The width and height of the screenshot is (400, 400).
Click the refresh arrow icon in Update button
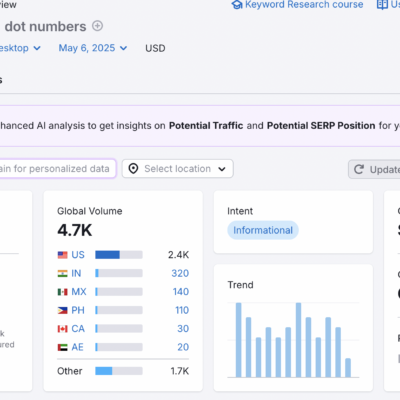point(359,169)
